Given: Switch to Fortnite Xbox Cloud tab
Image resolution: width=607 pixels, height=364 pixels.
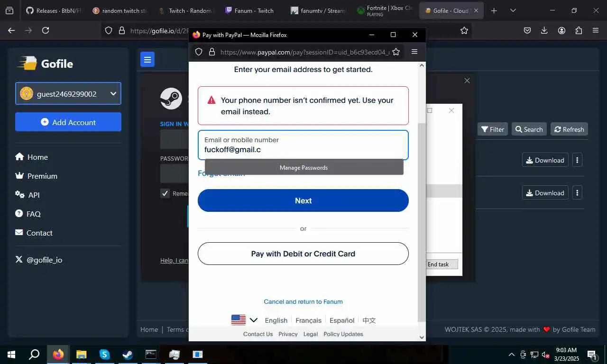Looking at the screenshot, I should coord(384,10).
